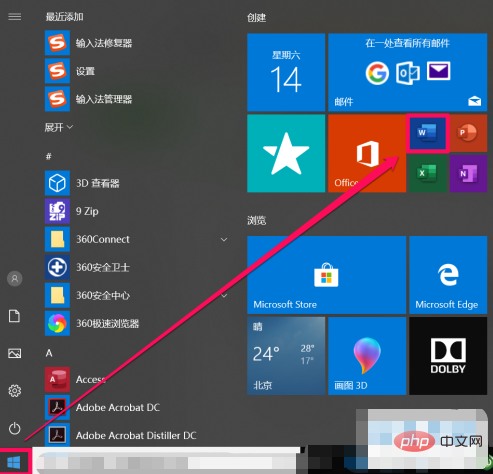Open the Documents sidebar icon
This screenshot has height=474, width=493.
(14, 316)
